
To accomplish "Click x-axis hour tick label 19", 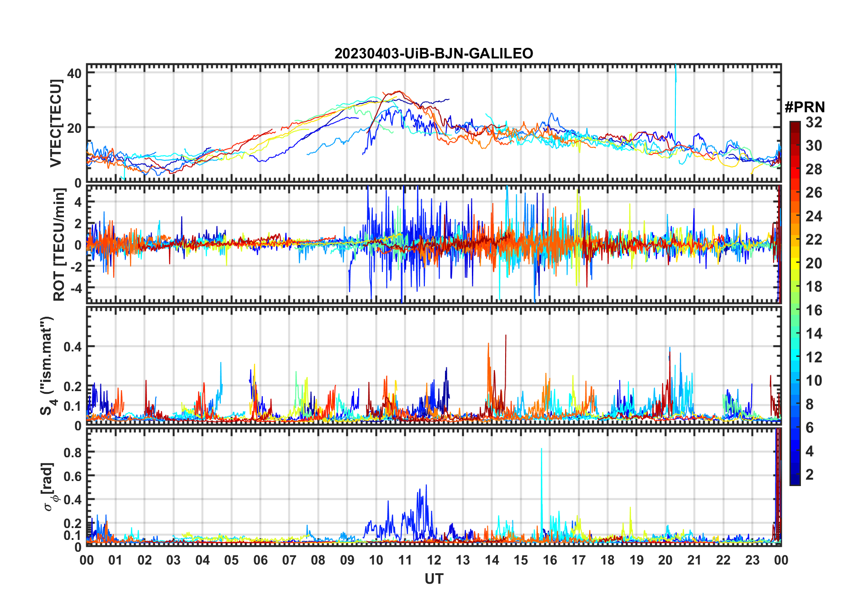I will 637,560.
